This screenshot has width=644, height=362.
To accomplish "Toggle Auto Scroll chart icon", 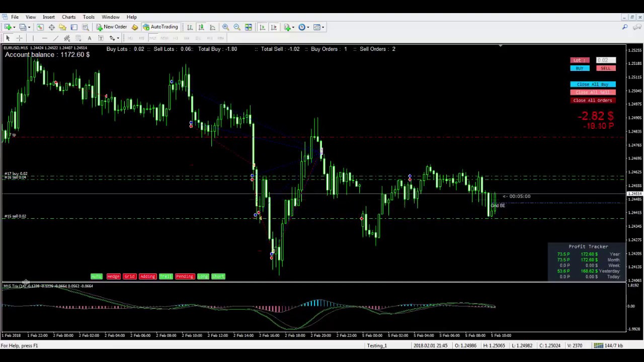I will (x=262, y=27).
